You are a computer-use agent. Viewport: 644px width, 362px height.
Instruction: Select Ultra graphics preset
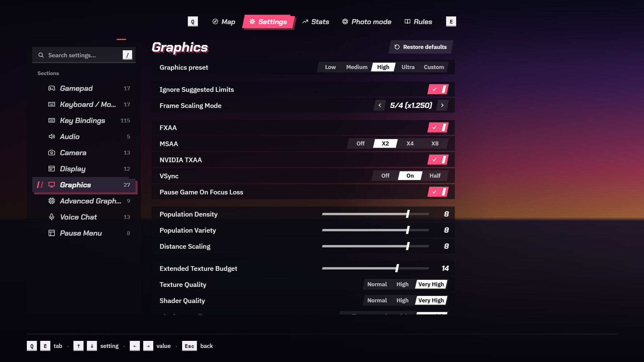click(x=408, y=67)
